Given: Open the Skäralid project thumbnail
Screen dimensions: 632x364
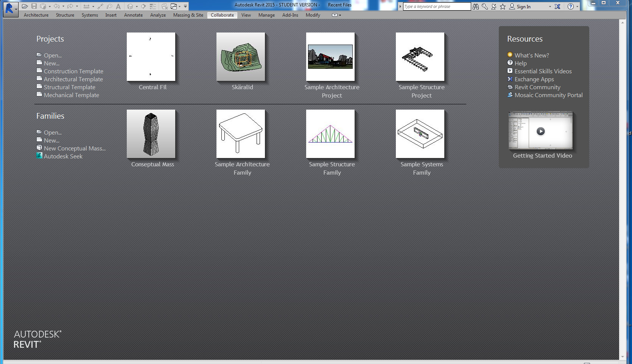Looking at the screenshot, I should click(x=241, y=57).
